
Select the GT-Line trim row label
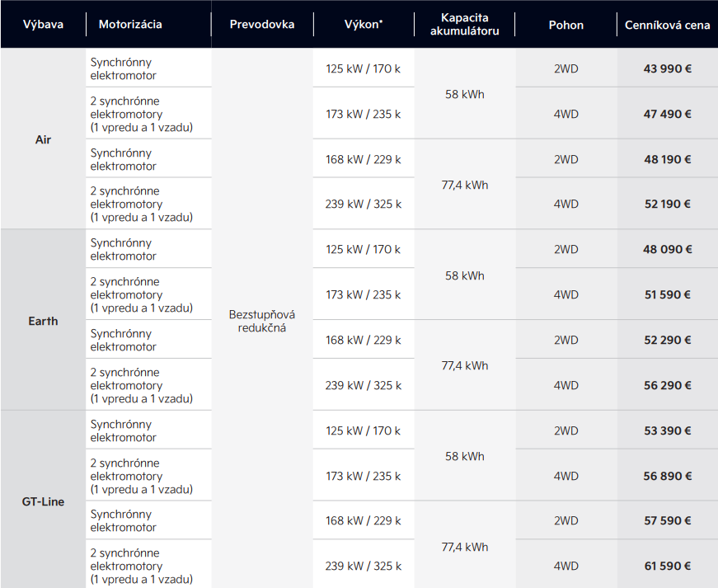coord(43,501)
